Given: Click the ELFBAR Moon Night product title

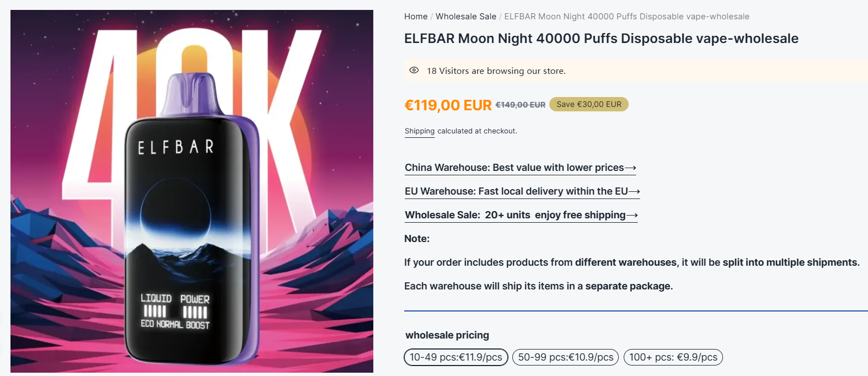Looking at the screenshot, I should pos(601,39).
